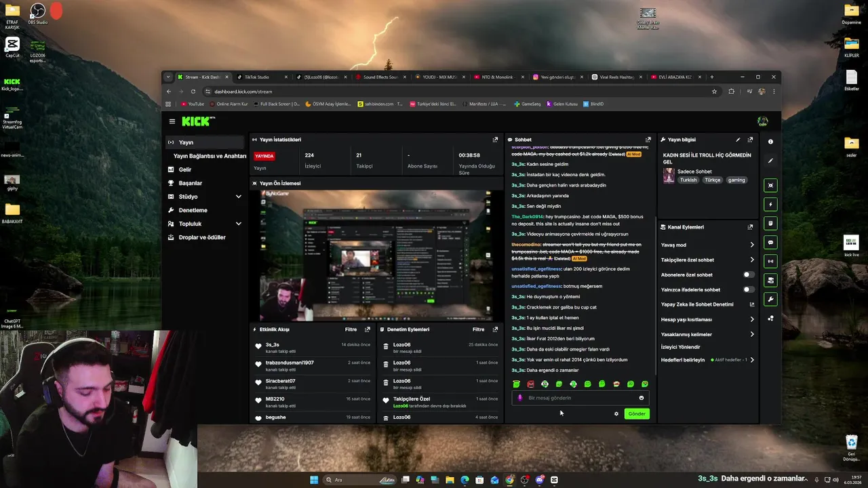
Task: Click the bottom dots icon in the right rail
Action: (770, 318)
